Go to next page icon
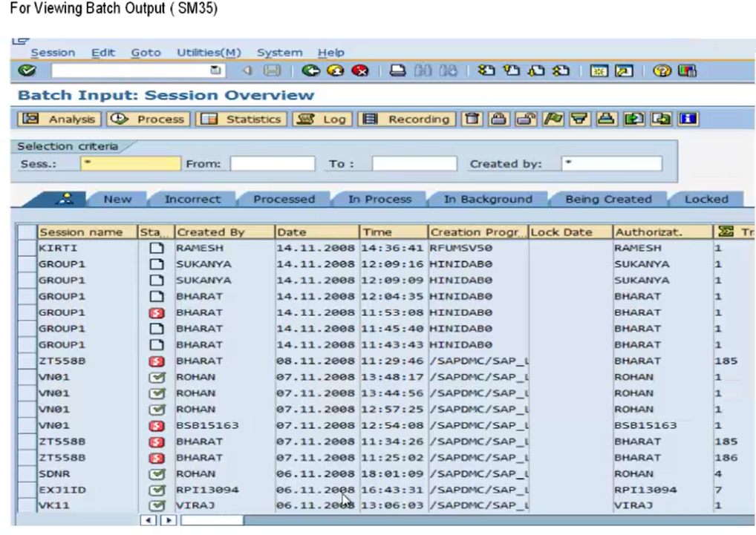This screenshot has width=756, height=535. [536, 70]
